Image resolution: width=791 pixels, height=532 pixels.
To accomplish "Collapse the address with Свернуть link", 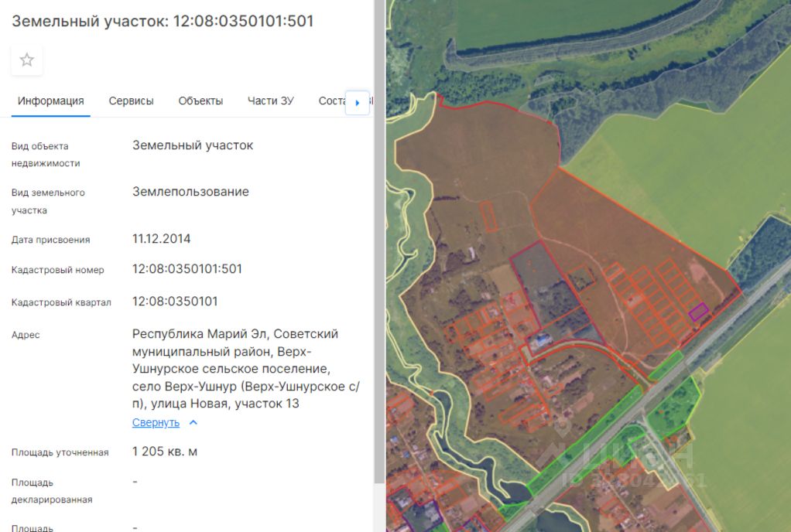I will coord(156,423).
